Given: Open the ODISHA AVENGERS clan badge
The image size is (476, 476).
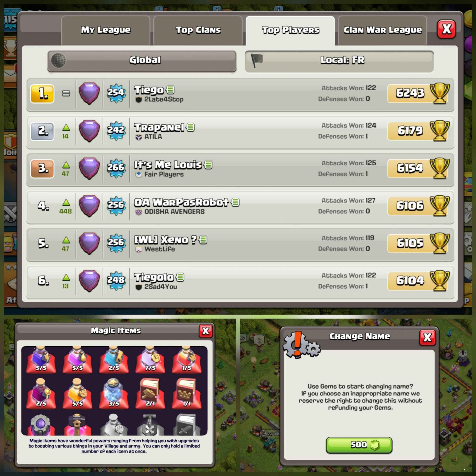Looking at the screenshot, I should click(139, 212).
